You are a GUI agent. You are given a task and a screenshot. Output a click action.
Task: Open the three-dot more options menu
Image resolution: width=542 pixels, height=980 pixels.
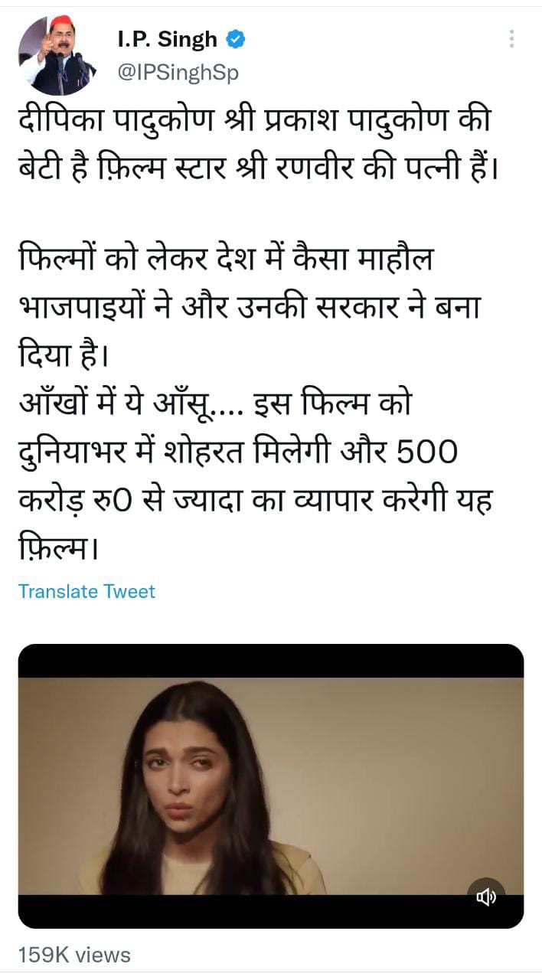[511, 39]
